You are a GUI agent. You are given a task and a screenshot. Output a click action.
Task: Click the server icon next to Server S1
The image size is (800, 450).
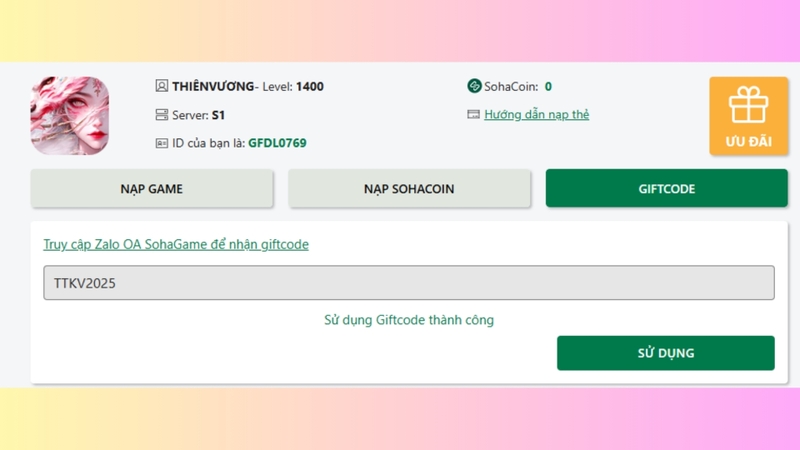pos(162,115)
